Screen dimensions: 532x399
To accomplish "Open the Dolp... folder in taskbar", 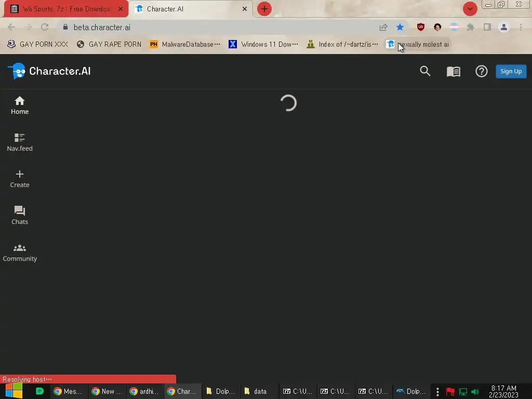I will tap(220, 391).
